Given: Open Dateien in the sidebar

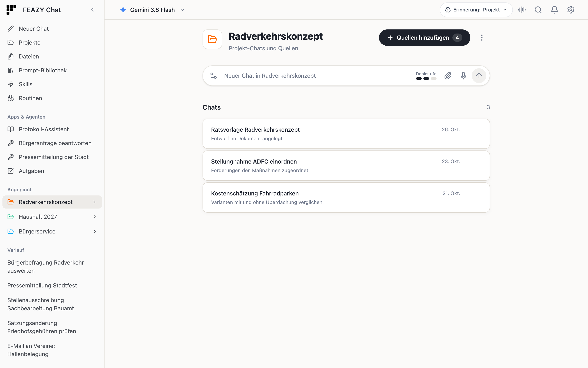Looking at the screenshot, I should (x=52, y=56).
